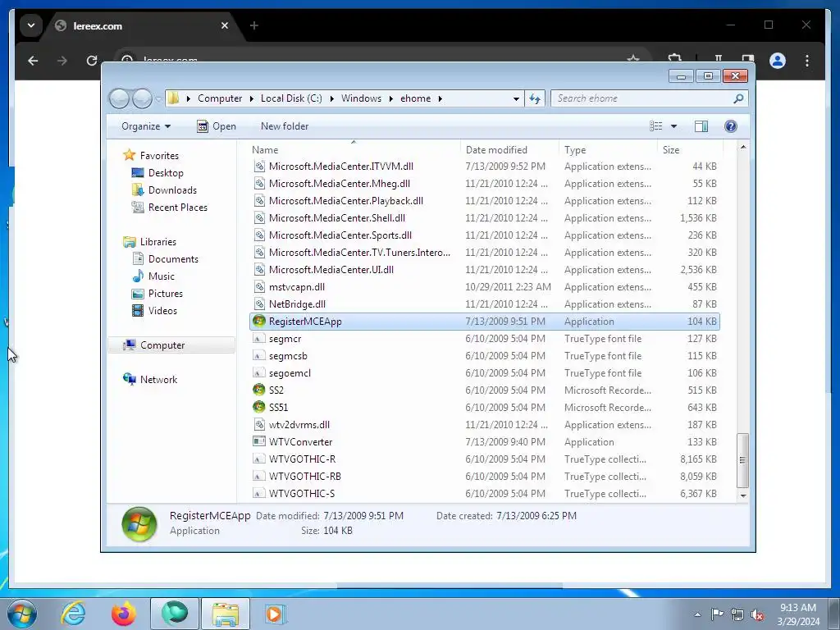
Task: Select the NetBridge.dll file icon
Action: (258, 304)
